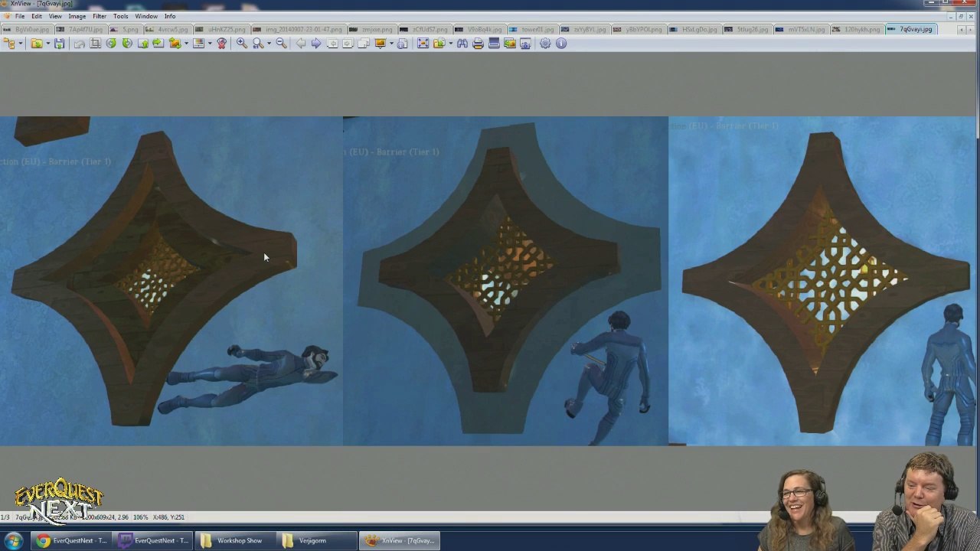The width and height of the screenshot is (980, 551).
Task: Click the Open file folder icon
Action: [37, 44]
